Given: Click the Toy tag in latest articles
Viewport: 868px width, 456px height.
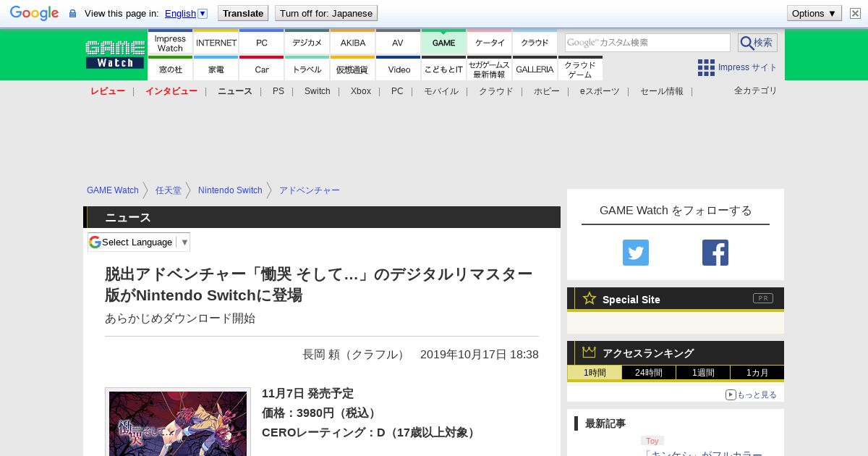Looking at the screenshot, I should point(652,441).
